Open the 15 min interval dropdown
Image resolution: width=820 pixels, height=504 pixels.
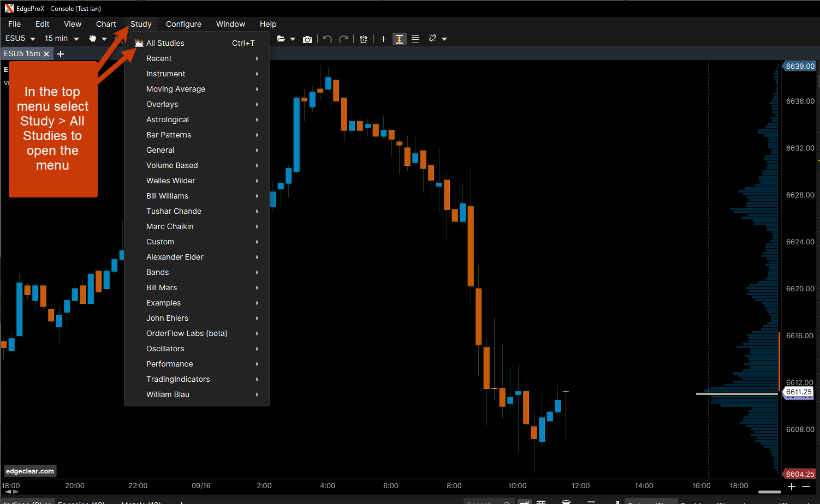61,39
